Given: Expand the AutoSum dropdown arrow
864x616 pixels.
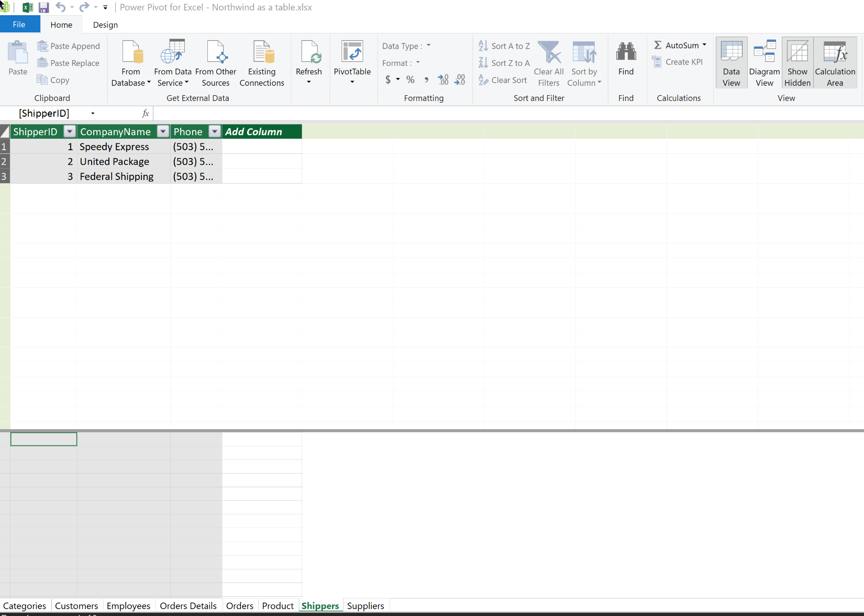Looking at the screenshot, I should point(704,45).
